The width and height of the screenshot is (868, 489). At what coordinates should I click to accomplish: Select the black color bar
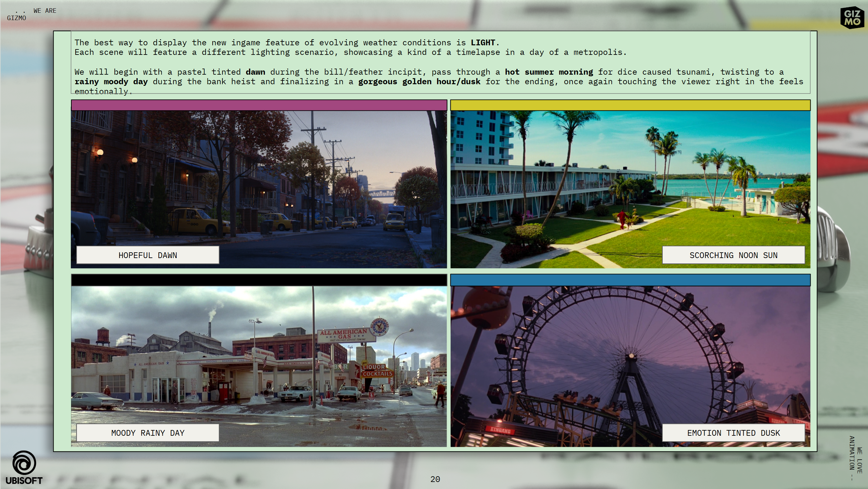[259, 280]
